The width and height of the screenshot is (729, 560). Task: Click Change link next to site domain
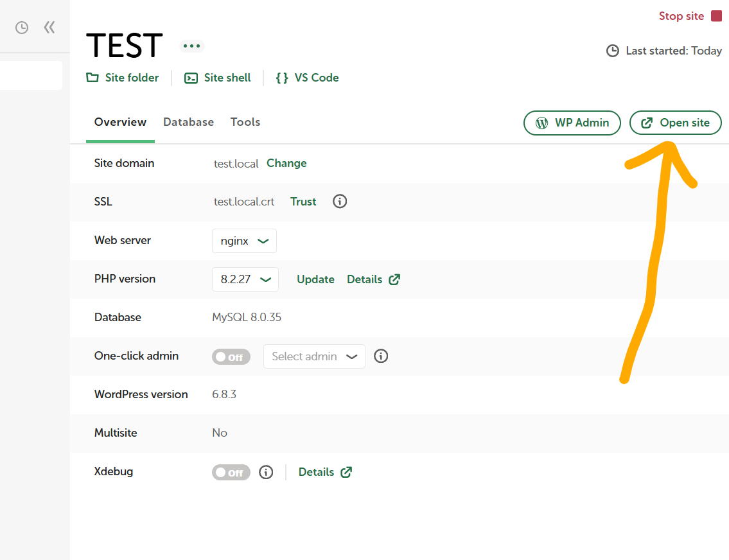coord(286,163)
